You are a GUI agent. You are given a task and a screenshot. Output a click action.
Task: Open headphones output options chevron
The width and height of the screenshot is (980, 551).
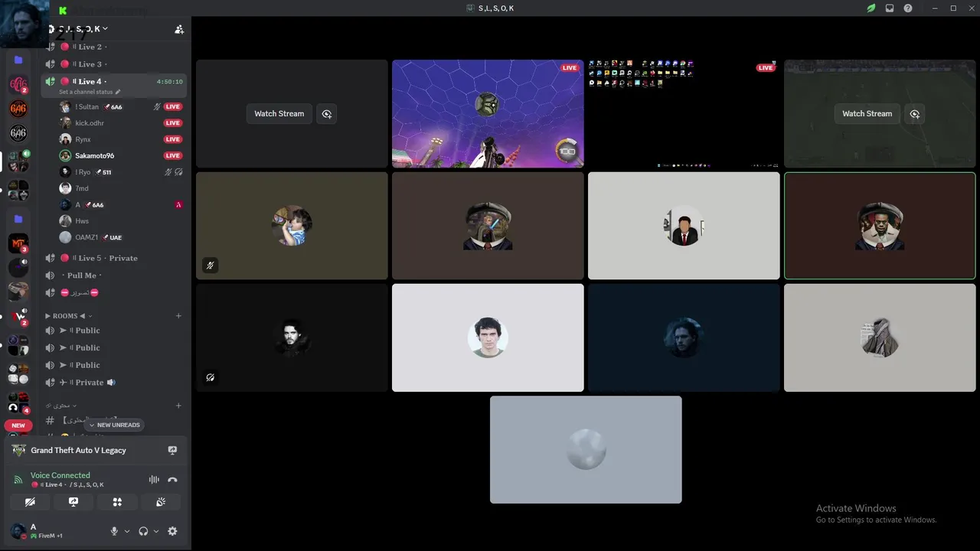tap(156, 531)
